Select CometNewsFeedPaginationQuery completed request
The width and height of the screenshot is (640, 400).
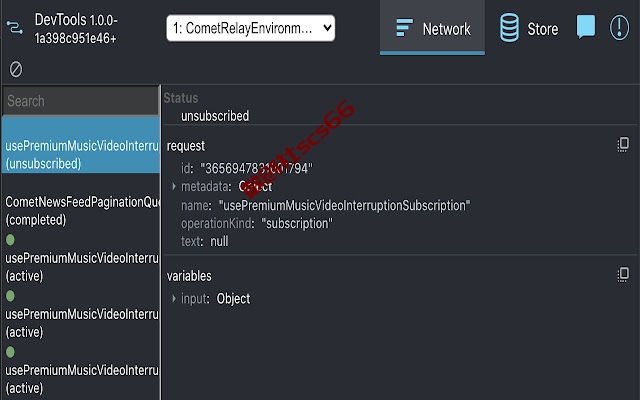[x=81, y=211]
